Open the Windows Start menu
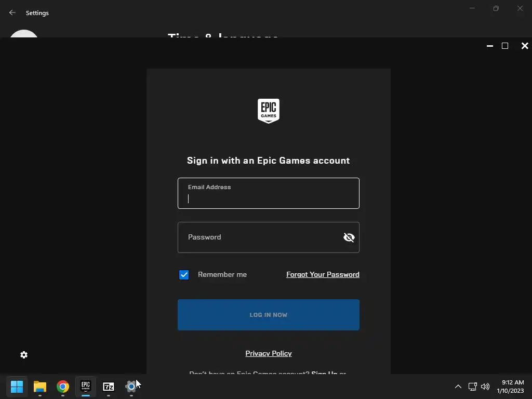This screenshot has height=399, width=532. (x=17, y=387)
